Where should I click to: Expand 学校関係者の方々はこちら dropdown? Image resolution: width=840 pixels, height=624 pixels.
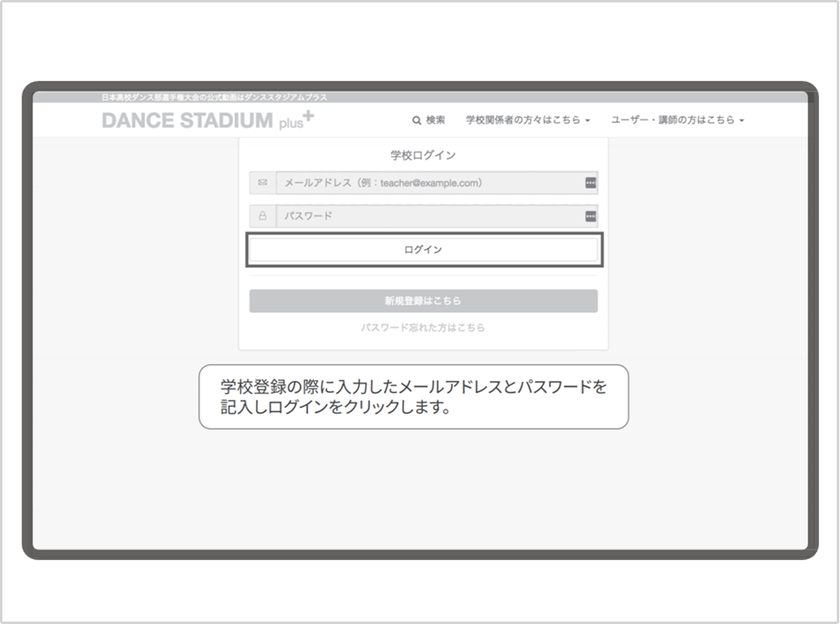pos(528,120)
